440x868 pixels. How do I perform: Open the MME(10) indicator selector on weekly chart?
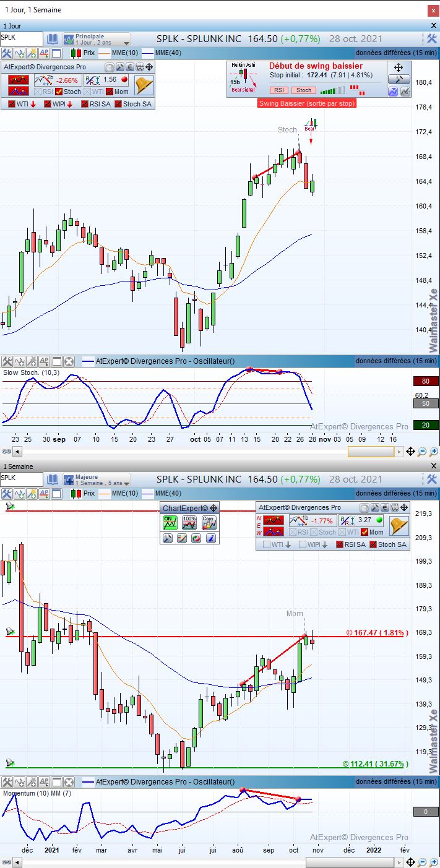pyautogui.click(x=118, y=494)
